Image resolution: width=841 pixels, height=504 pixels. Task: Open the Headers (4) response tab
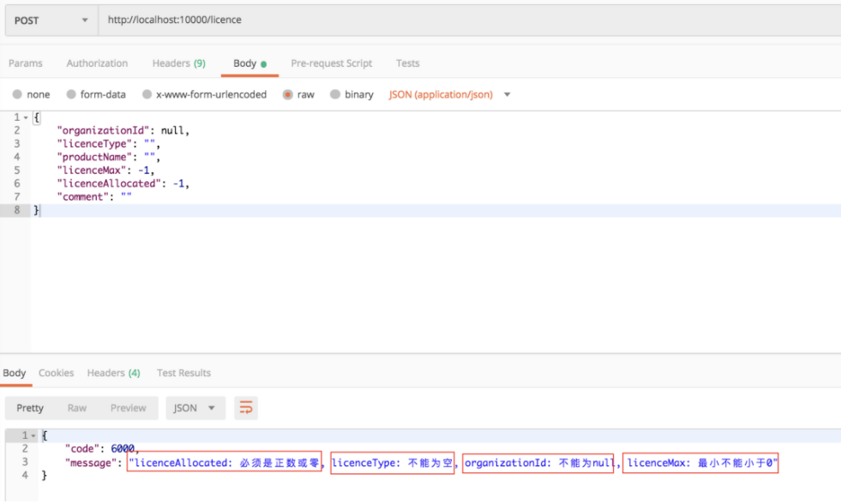(113, 373)
